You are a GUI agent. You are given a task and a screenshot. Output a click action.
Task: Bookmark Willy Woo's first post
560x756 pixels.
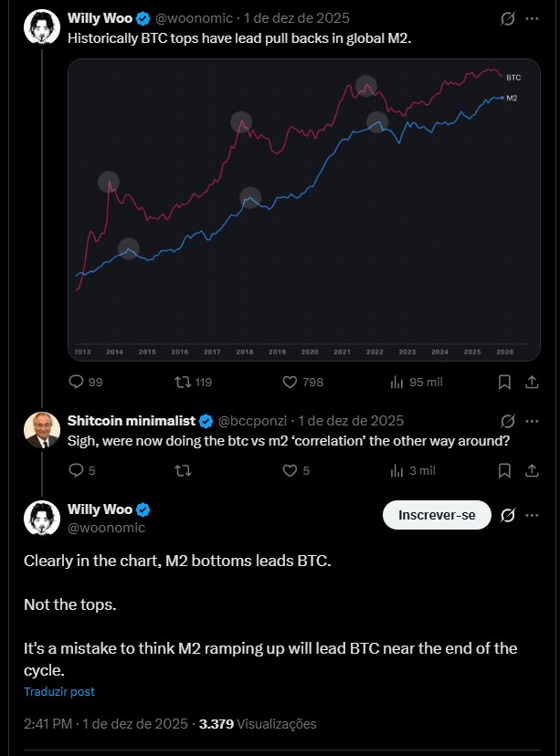[x=504, y=382]
